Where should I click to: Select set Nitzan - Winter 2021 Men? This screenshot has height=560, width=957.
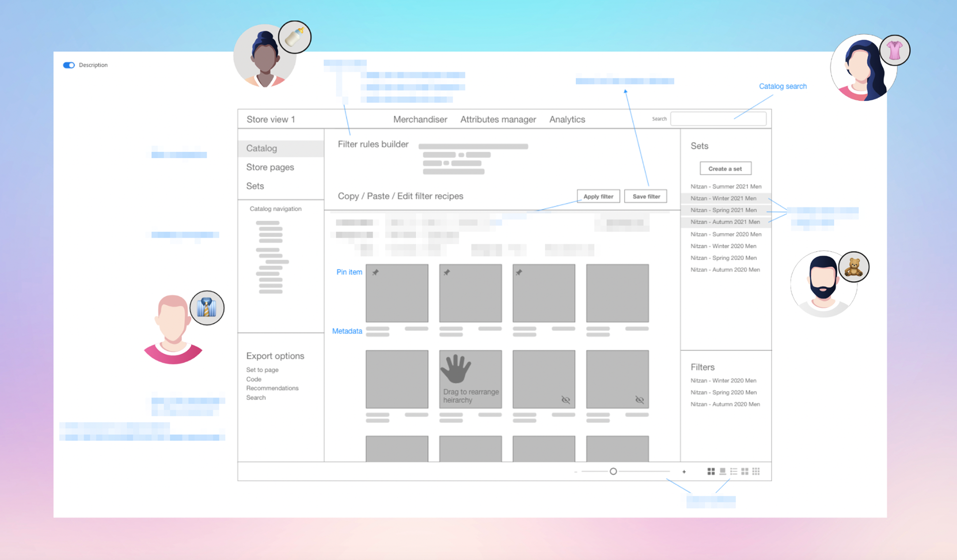tap(726, 198)
